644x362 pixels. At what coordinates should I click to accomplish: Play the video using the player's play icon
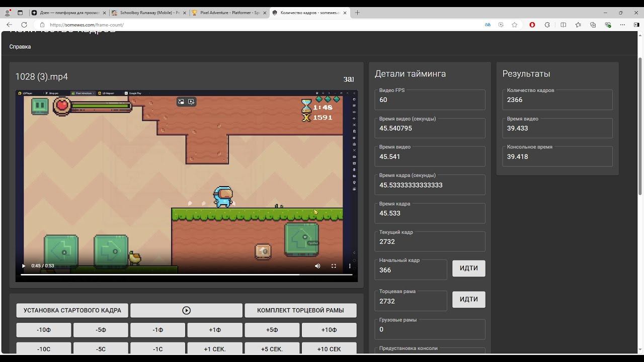pyautogui.click(x=23, y=266)
